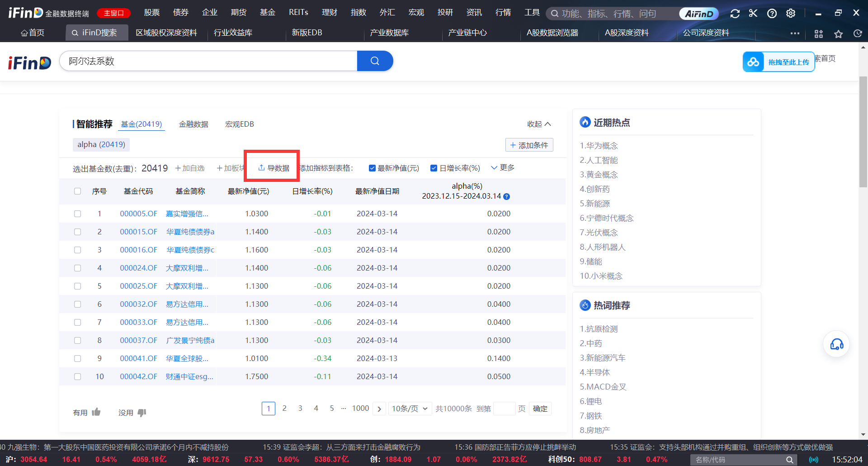Switch to the 产业链中心 tab
Viewport: 868px width, 466px height.
tap(467, 33)
